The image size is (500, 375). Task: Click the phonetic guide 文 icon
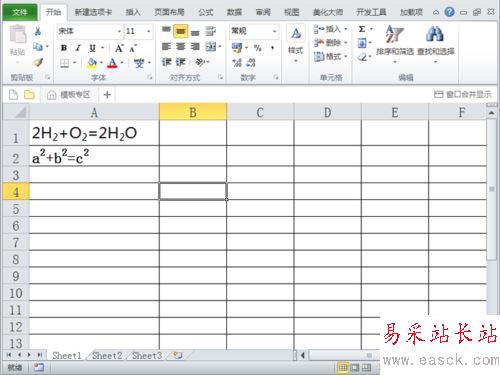139,63
